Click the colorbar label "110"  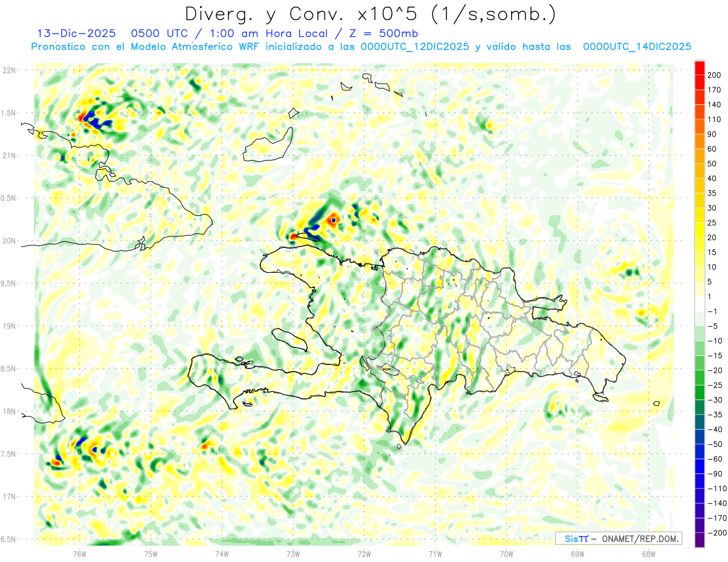coord(715,119)
